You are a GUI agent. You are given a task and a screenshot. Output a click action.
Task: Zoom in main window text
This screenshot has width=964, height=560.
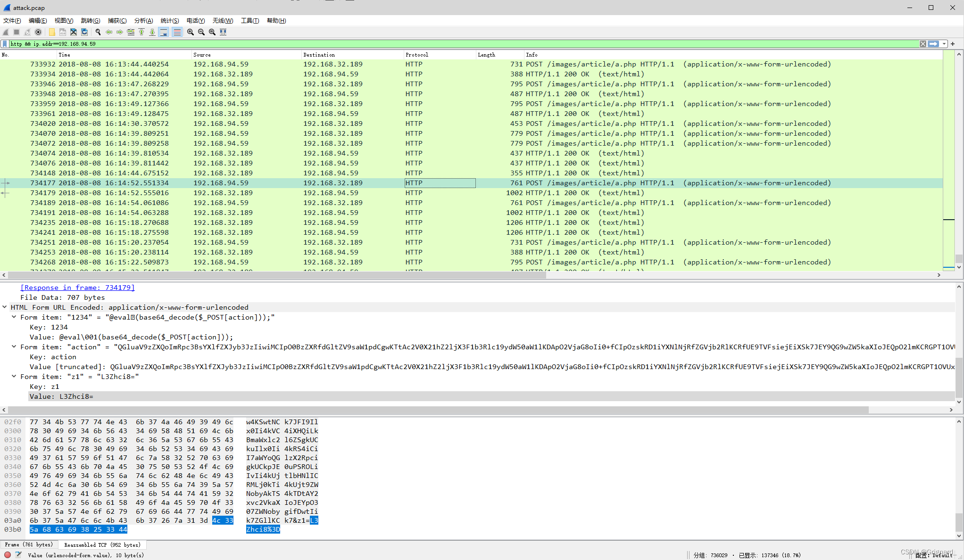pos(191,32)
